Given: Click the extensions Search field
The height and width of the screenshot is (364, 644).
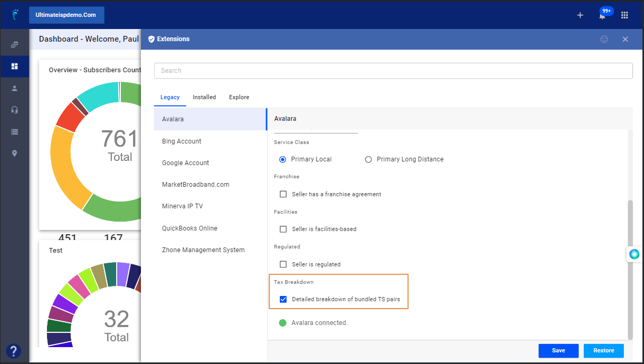Looking at the screenshot, I should [x=393, y=71].
